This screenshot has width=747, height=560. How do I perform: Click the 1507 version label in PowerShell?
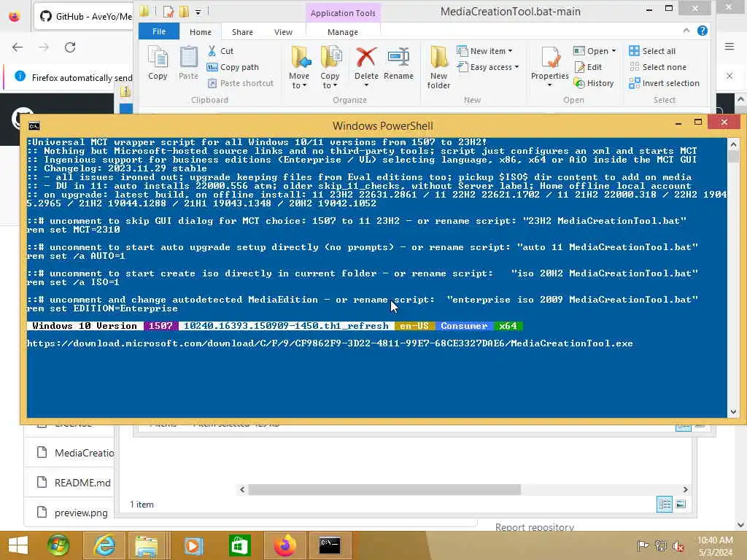pyautogui.click(x=160, y=326)
